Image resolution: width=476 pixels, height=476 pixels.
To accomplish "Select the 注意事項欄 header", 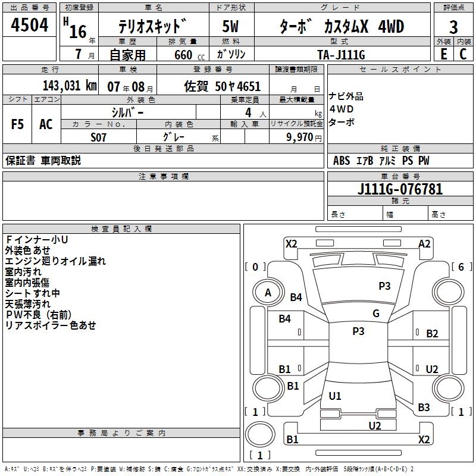I will tap(163, 176).
